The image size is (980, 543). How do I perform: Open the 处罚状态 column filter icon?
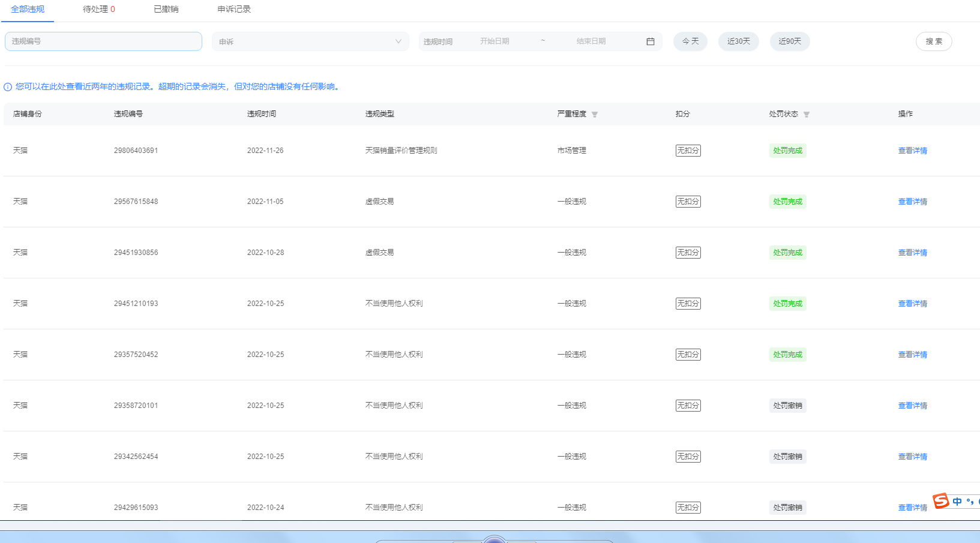[x=807, y=115]
